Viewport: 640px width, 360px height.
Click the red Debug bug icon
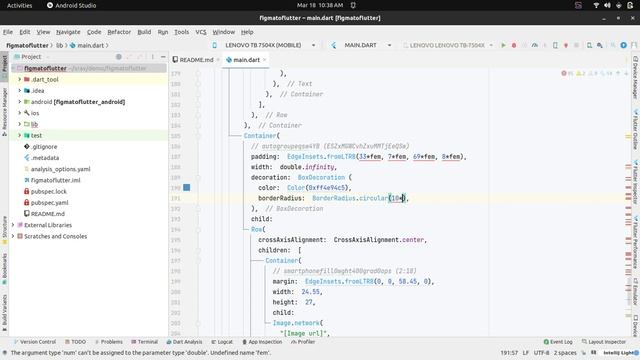click(514, 45)
